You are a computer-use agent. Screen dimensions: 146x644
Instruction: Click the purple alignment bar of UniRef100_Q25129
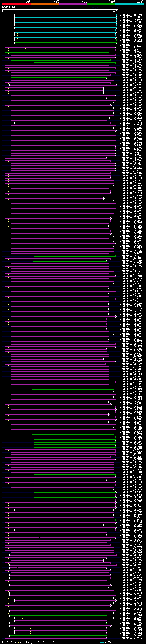pyautogui.click(x=64, y=55)
